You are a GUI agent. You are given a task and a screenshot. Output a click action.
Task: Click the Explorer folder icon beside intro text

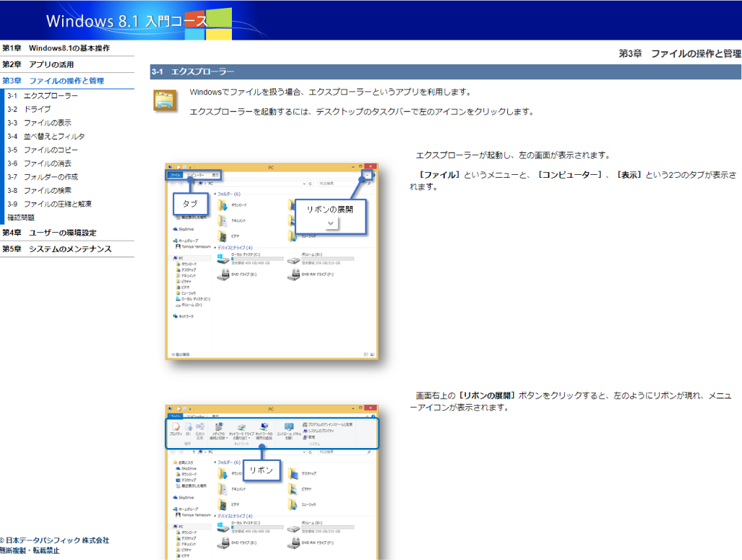click(x=165, y=100)
